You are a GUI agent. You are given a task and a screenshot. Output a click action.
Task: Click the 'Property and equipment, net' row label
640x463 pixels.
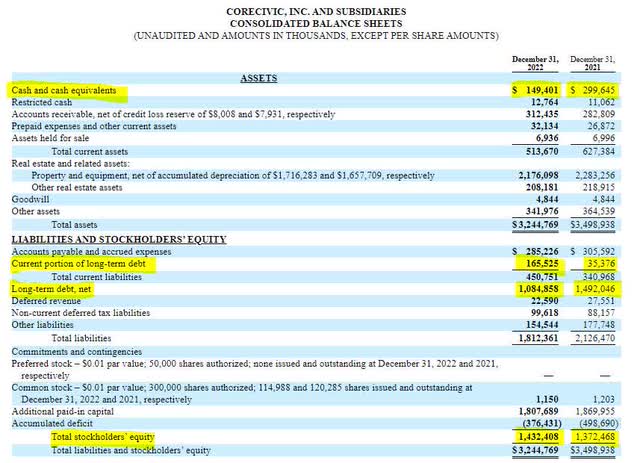point(233,176)
